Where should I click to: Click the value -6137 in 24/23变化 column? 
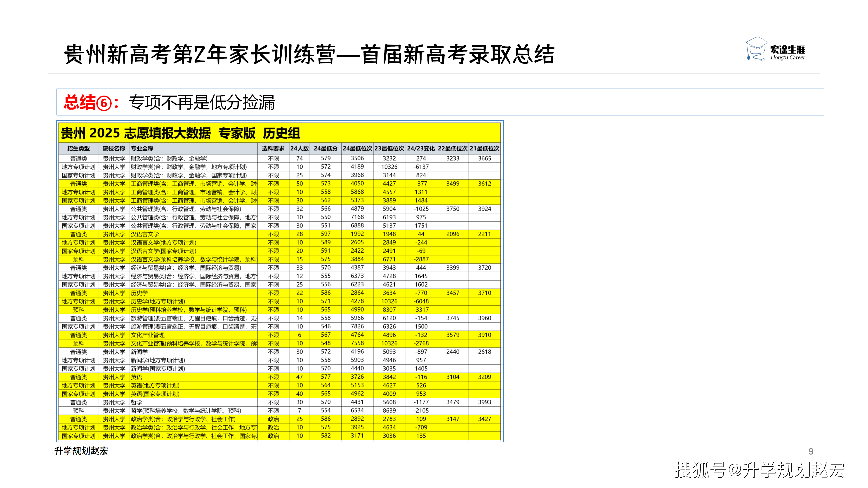[x=421, y=167]
